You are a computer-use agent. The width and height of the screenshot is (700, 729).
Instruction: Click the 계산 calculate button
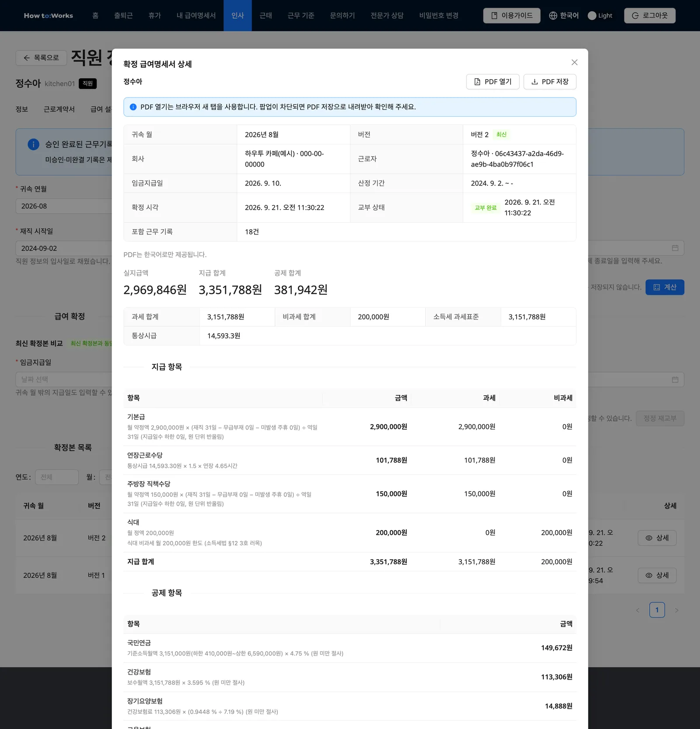[665, 287]
